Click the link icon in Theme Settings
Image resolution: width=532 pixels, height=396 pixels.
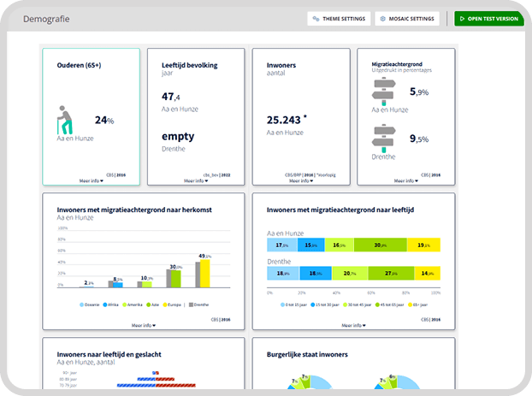(x=316, y=18)
